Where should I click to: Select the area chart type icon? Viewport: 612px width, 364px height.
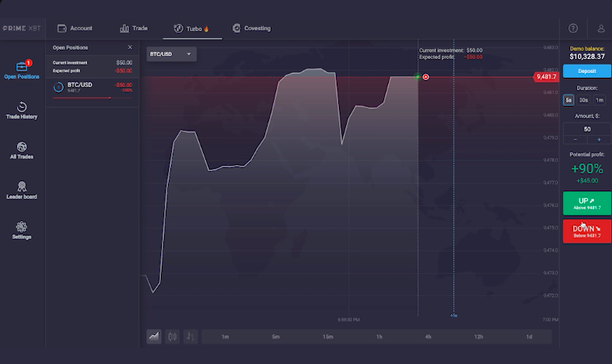click(x=154, y=336)
